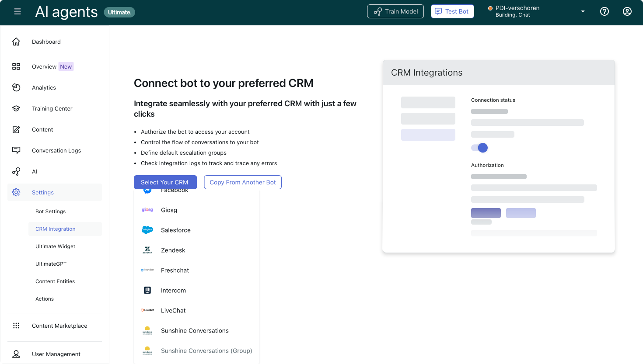Click the Training Center graduation cap icon

click(x=16, y=108)
